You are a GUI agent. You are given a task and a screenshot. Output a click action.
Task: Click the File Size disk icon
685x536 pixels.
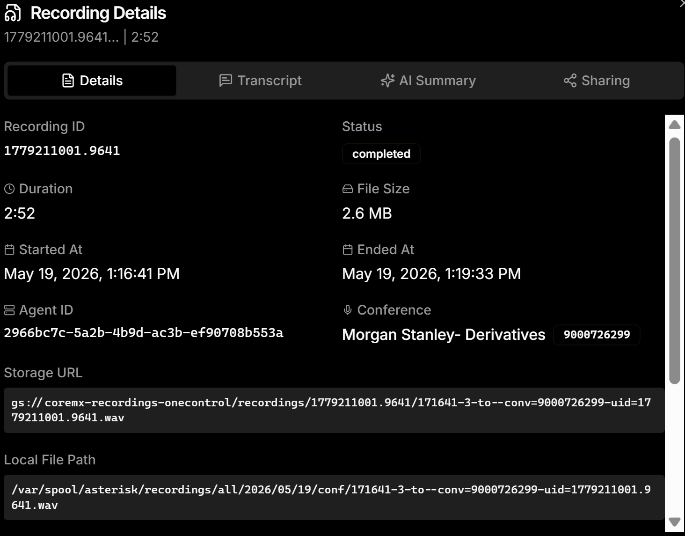tap(347, 189)
